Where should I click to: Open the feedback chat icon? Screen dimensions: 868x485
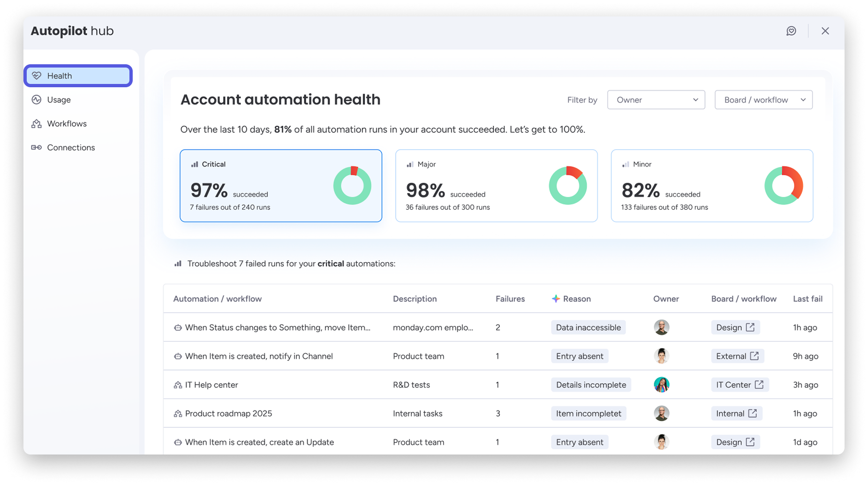click(791, 31)
